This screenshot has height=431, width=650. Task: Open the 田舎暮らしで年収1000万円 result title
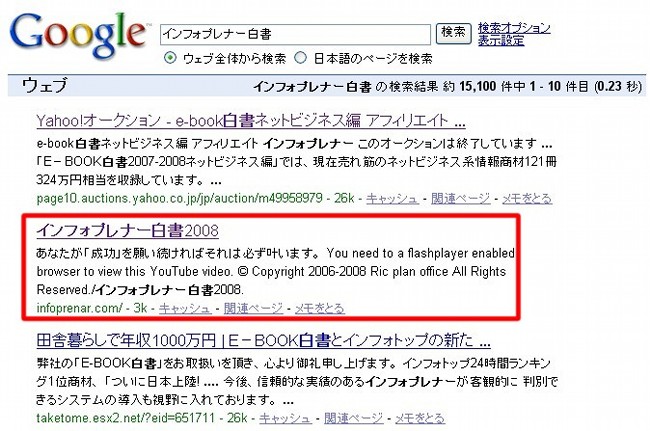264,341
